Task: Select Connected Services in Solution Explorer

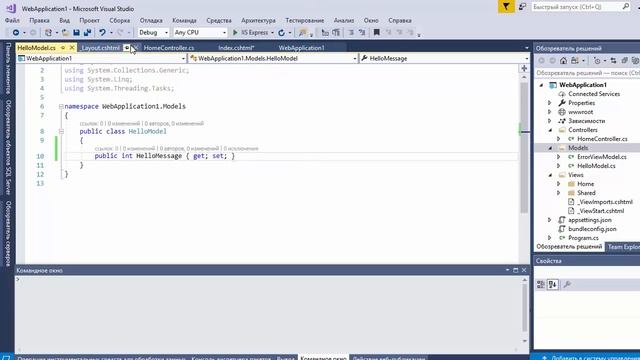Action: tap(594, 94)
